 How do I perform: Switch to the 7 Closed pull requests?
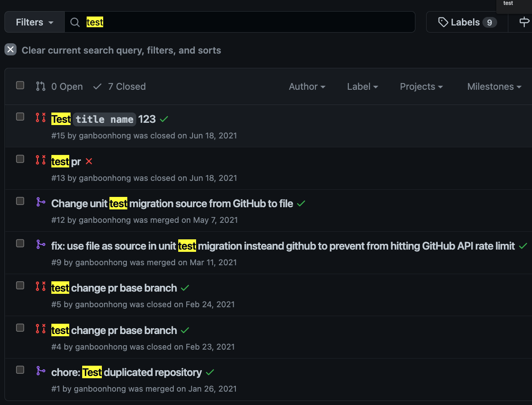tap(119, 87)
